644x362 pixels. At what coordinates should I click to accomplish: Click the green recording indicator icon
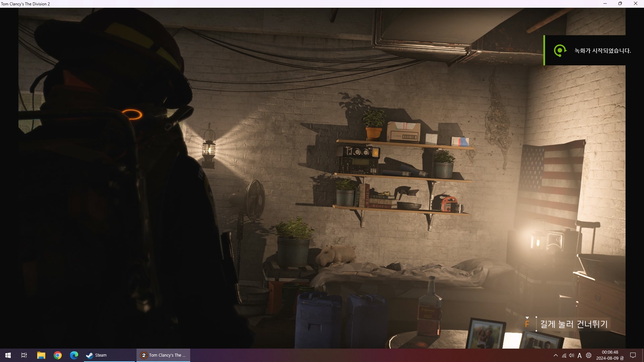(559, 51)
